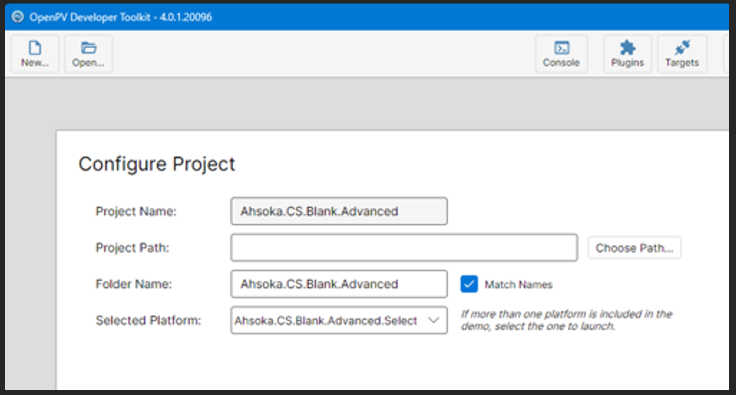Image resolution: width=736 pixels, height=395 pixels.
Task: Click the Project Path: label
Action: coord(132,248)
